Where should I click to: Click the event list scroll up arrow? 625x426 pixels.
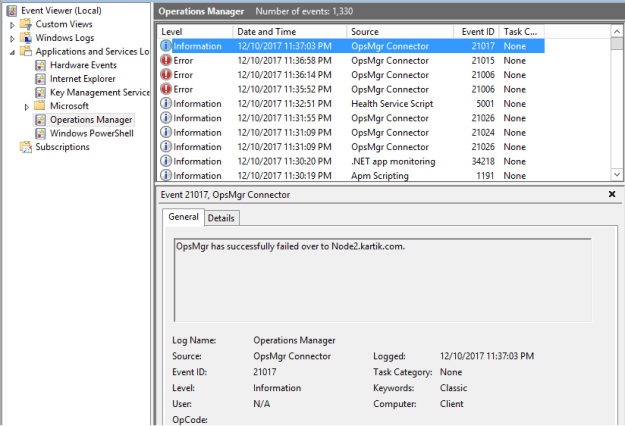617,31
